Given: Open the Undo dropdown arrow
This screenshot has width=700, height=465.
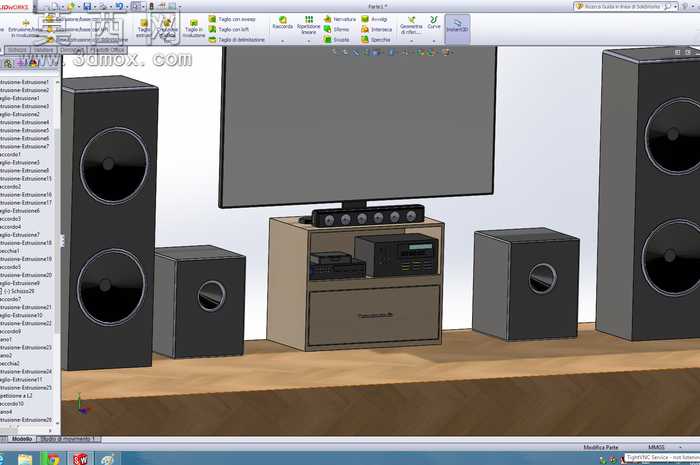Looking at the screenshot, I should 126,7.
